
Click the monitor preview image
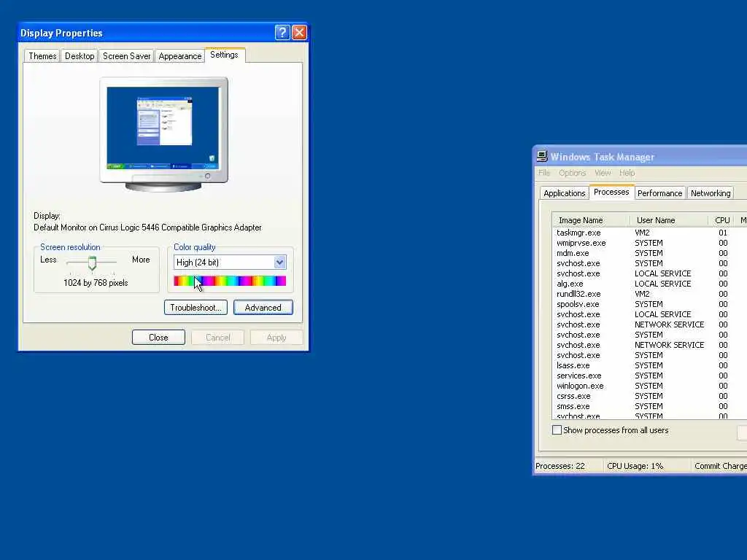pyautogui.click(x=163, y=134)
